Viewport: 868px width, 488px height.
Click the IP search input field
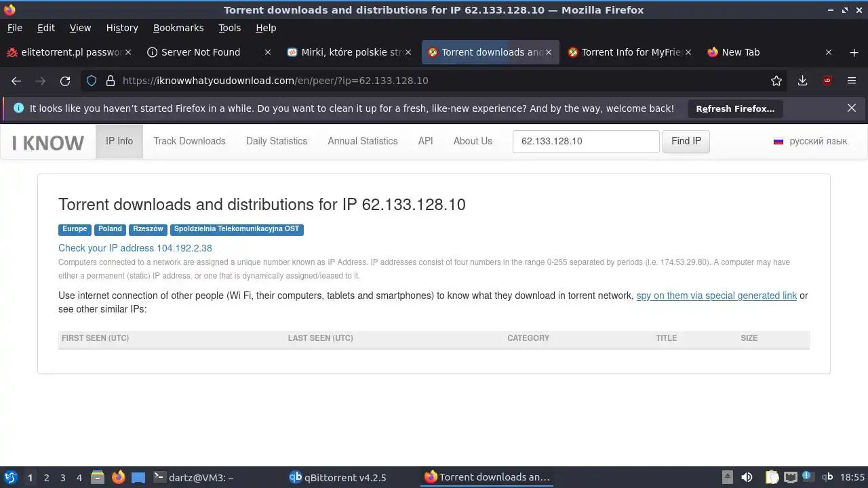tap(586, 141)
